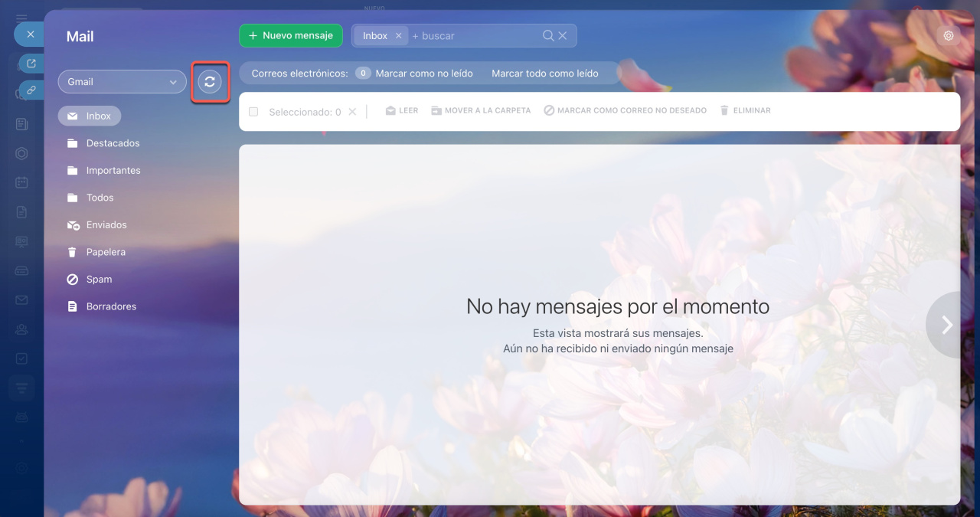The image size is (980, 517).
Task: Open the people Workgroups sidebar icon
Action: [x=21, y=329]
